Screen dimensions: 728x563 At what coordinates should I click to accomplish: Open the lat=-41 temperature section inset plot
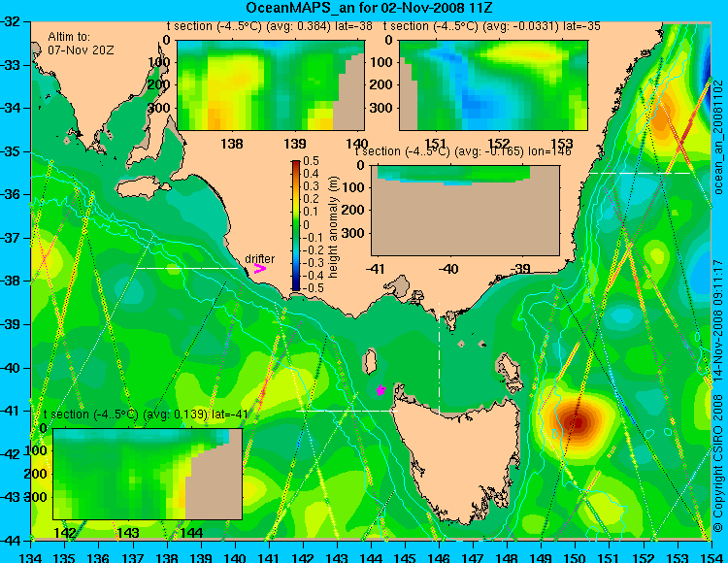pos(148,474)
